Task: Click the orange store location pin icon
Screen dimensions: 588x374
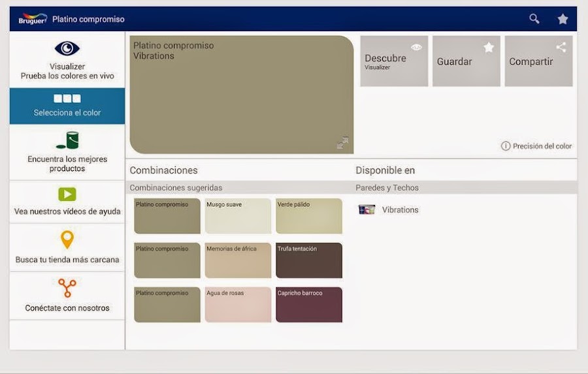Action: click(x=67, y=240)
